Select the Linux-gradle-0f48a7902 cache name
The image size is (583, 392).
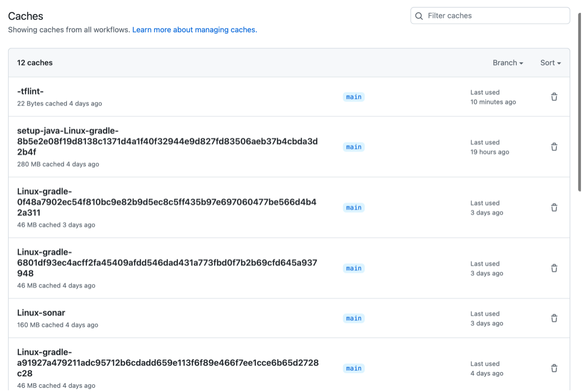point(167,202)
